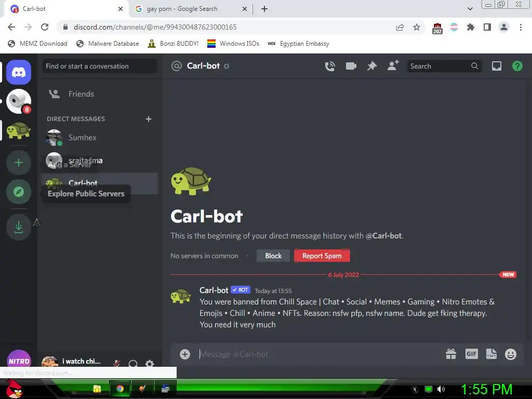
Task: Switch to the Google Search tab
Action: (x=190, y=9)
